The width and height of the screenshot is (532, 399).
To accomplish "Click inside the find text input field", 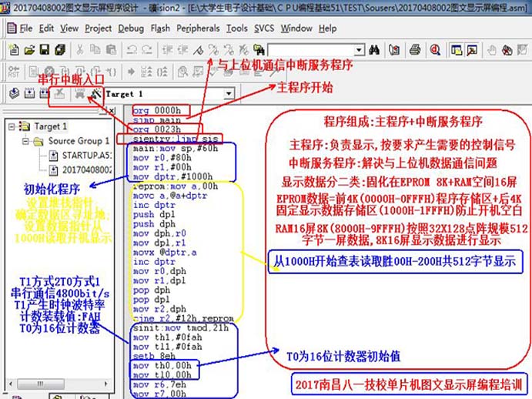I will (311, 50).
